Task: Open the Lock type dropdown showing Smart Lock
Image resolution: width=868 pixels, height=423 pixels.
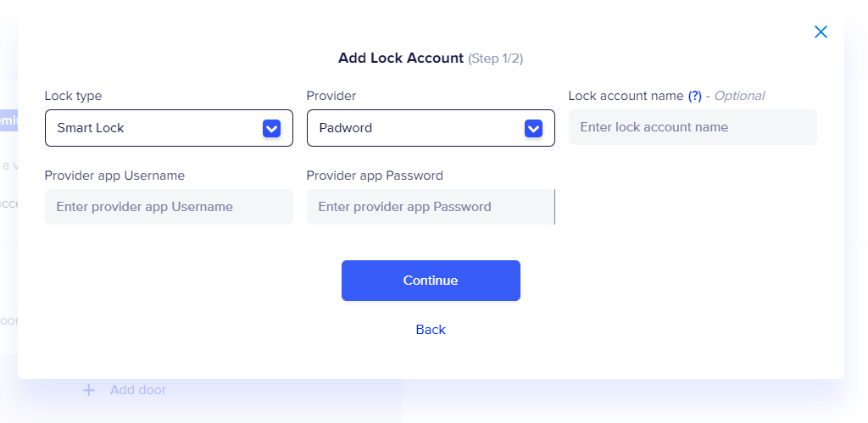Action: (153, 128)
